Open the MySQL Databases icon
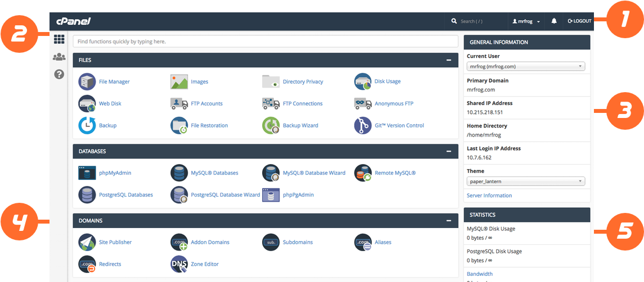This screenshot has height=282, width=644. click(x=179, y=173)
